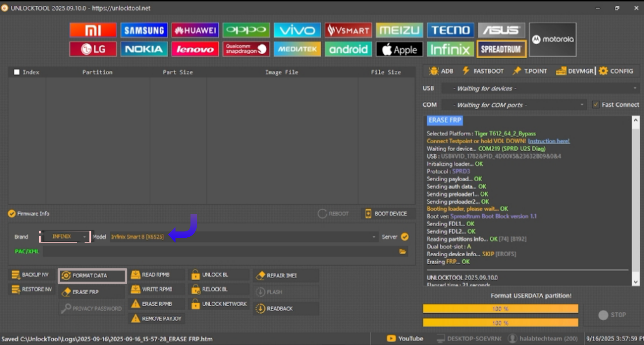
Task: Click the Firmware Info check icon
Action: tap(12, 213)
